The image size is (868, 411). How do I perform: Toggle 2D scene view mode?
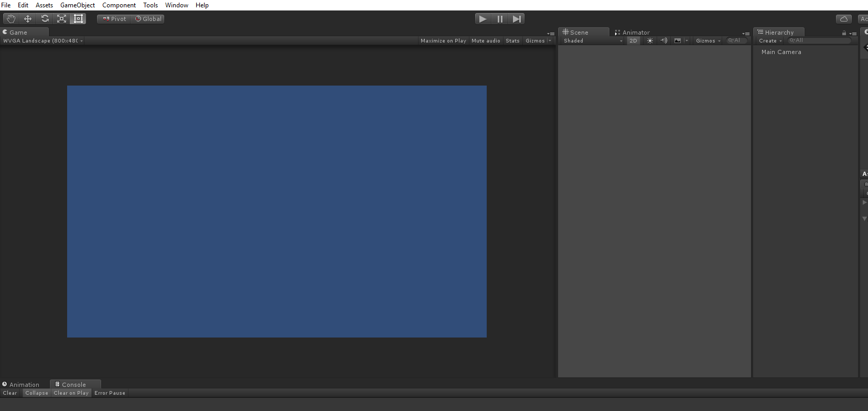634,40
